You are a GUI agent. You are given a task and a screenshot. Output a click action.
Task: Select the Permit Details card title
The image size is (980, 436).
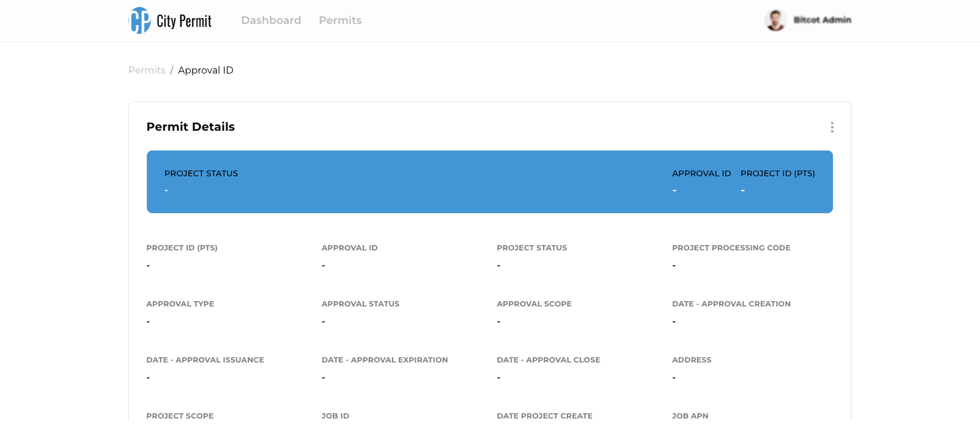190,127
